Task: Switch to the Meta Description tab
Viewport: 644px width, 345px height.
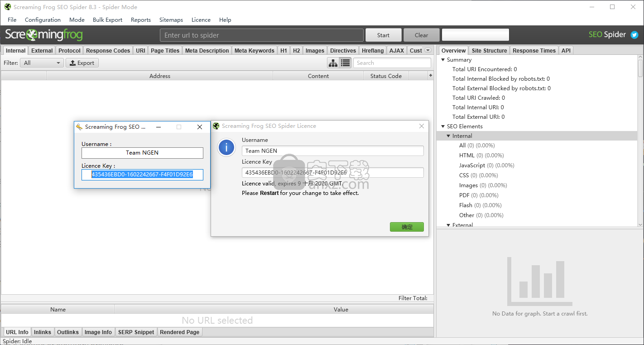Action: coord(207,51)
